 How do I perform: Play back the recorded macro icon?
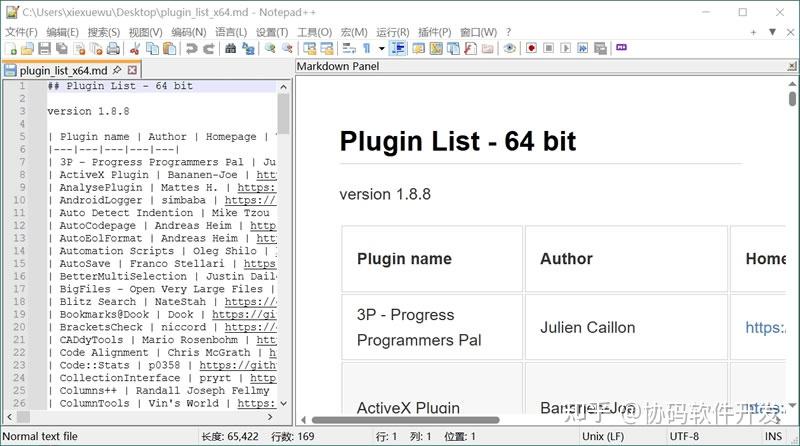tap(565, 48)
